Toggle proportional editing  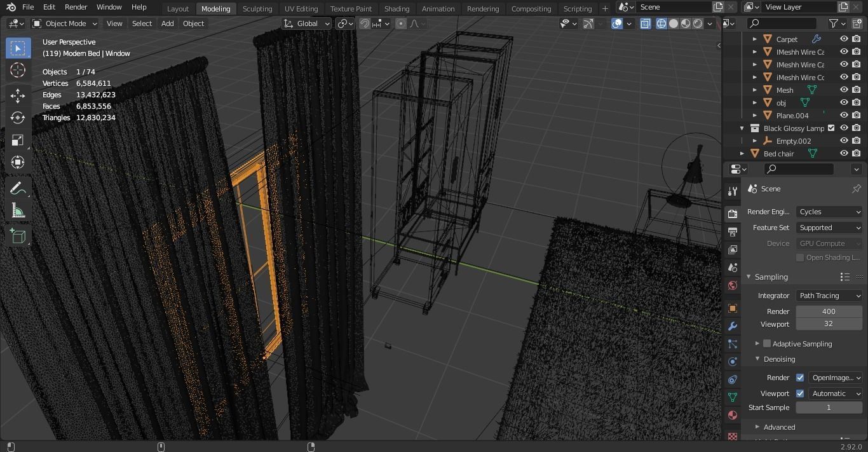401,24
